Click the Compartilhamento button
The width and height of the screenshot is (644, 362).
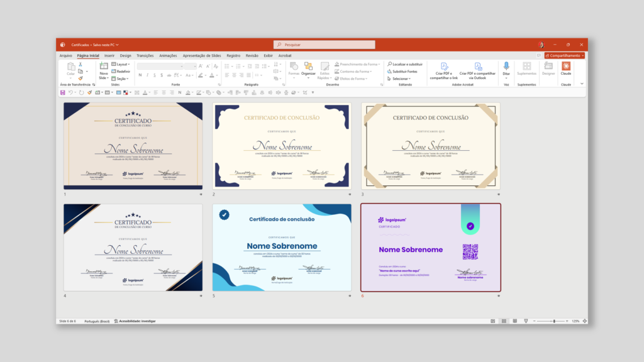(x=564, y=56)
